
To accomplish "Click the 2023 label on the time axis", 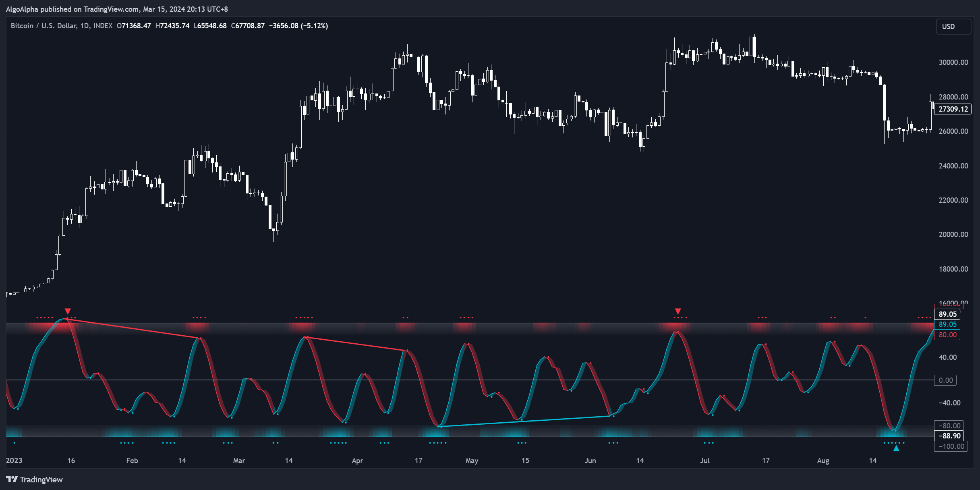I will click(x=14, y=460).
